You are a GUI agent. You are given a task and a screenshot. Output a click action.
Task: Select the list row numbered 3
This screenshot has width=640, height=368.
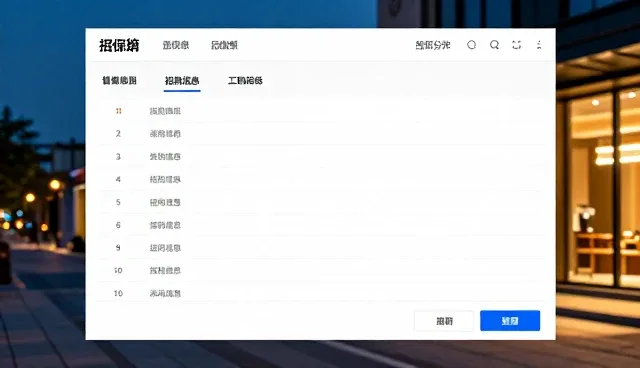pos(320,157)
